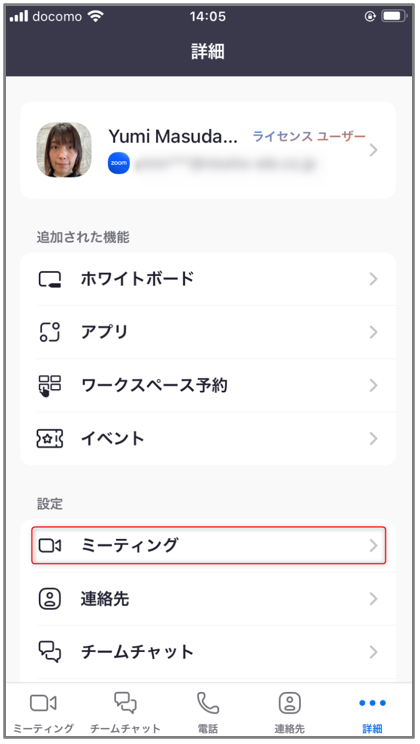Tap the Yumi Masuda profile photo
This screenshot has height=744, width=420.
[x=64, y=150]
